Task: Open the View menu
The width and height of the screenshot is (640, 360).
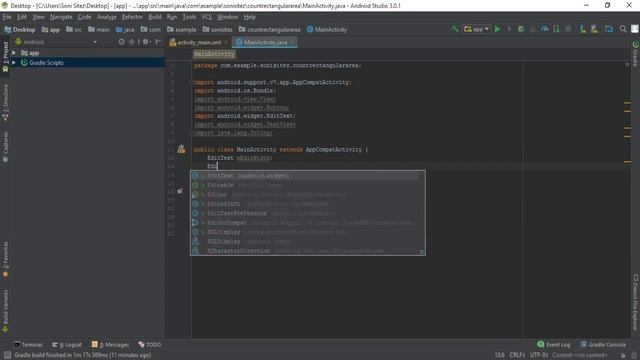Action: pos(38,17)
